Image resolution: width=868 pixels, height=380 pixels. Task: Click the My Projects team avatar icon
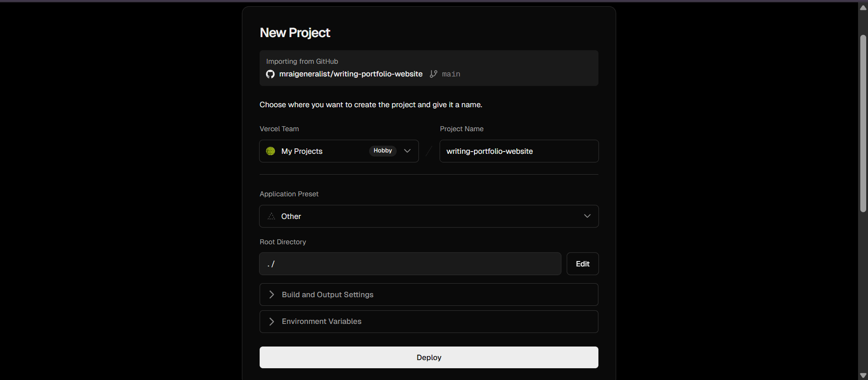(270, 151)
